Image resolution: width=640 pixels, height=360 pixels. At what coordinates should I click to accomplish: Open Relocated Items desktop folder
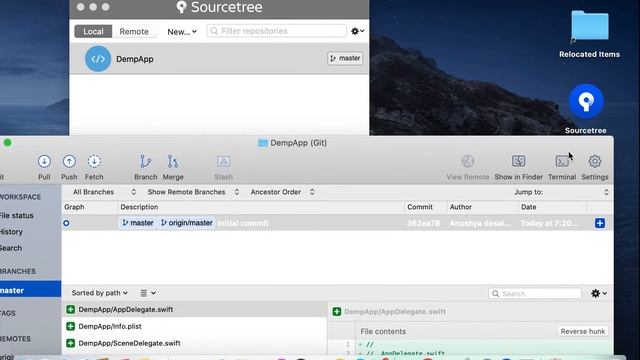coord(589,26)
